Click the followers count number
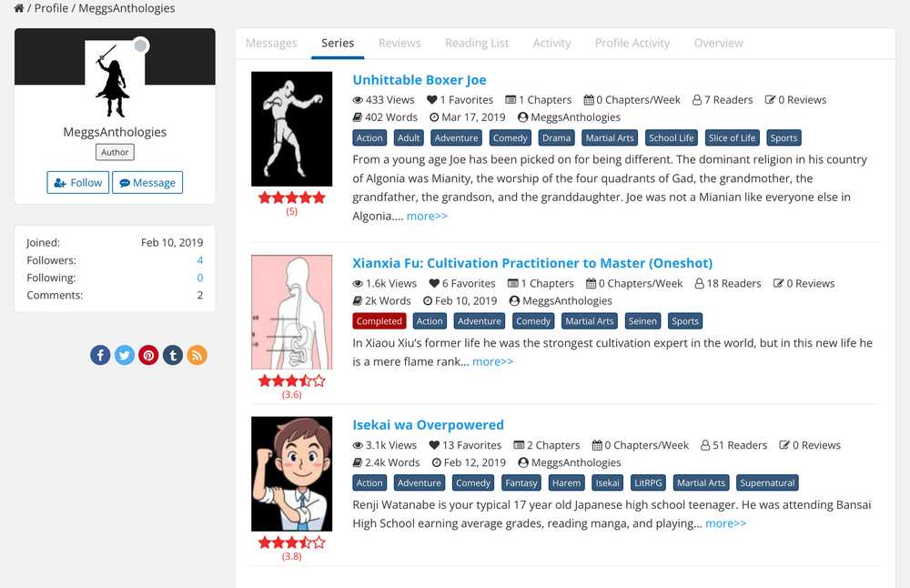 (200, 260)
